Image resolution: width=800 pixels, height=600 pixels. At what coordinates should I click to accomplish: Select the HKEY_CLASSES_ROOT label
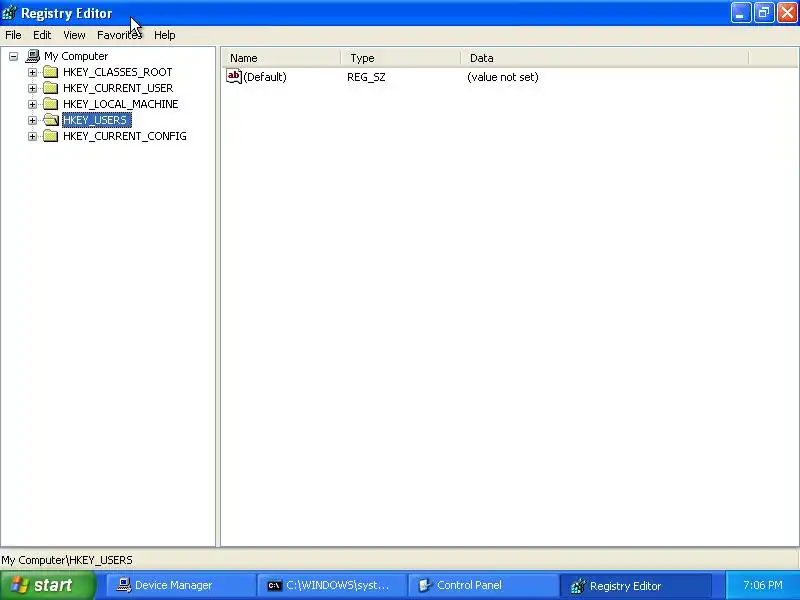coord(117,72)
